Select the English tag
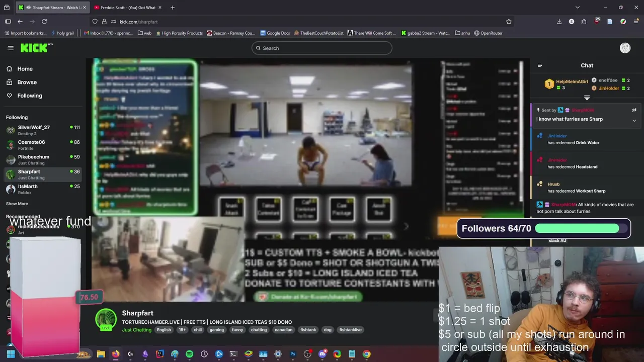 coord(164,330)
